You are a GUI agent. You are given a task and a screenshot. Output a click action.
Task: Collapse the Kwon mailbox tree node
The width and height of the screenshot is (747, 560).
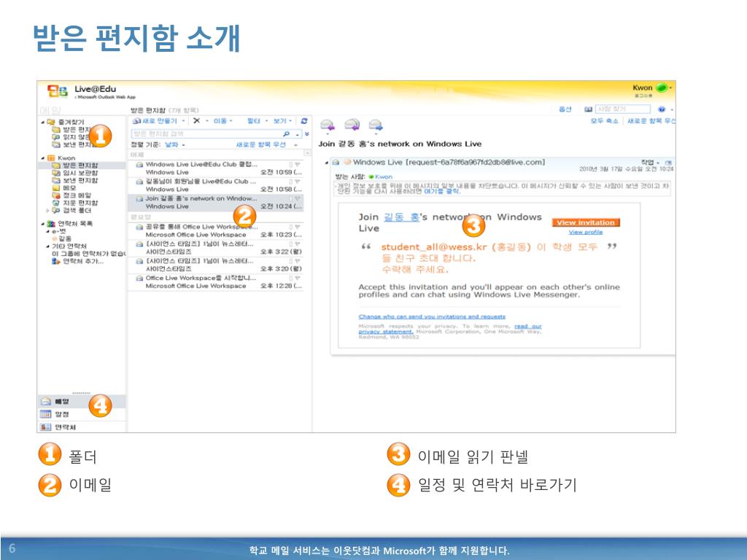(43, 158)
